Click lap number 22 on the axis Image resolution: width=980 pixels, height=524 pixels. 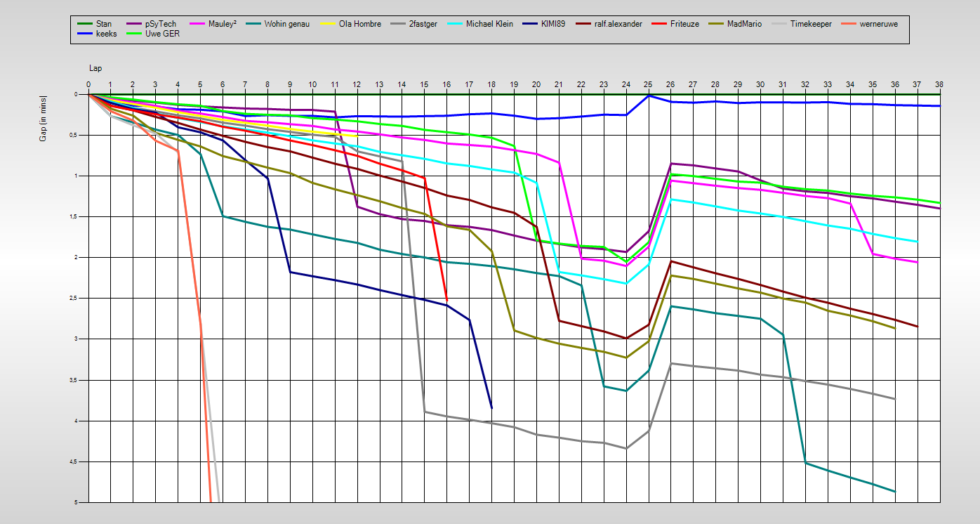pos(581,85)
